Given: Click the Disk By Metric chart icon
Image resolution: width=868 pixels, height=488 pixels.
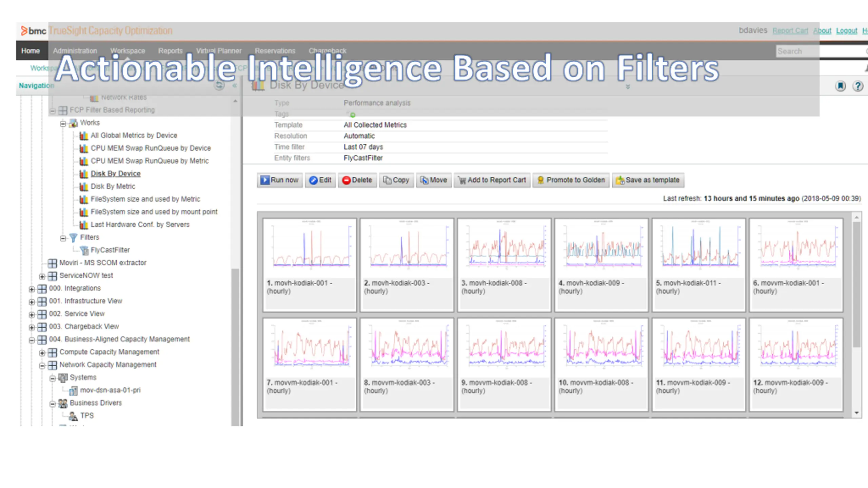Looking at the screenshot, I should (x=83, y=187).
